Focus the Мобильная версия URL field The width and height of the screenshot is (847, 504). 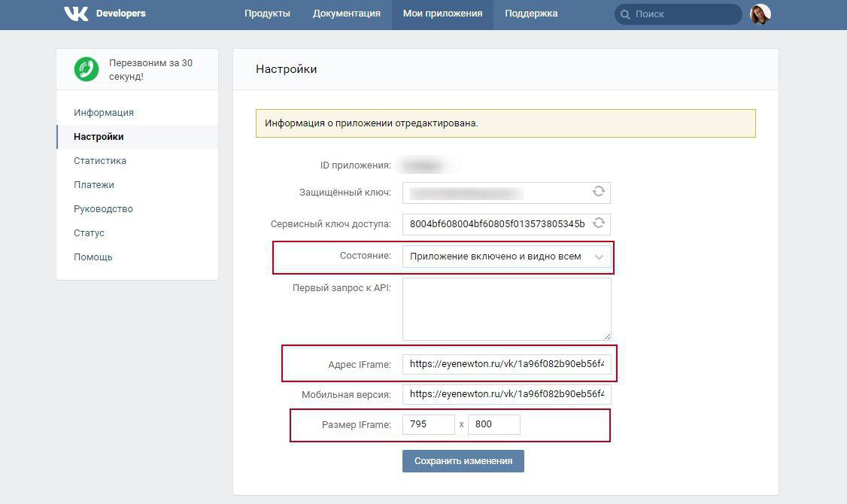[x=507, y=394]
